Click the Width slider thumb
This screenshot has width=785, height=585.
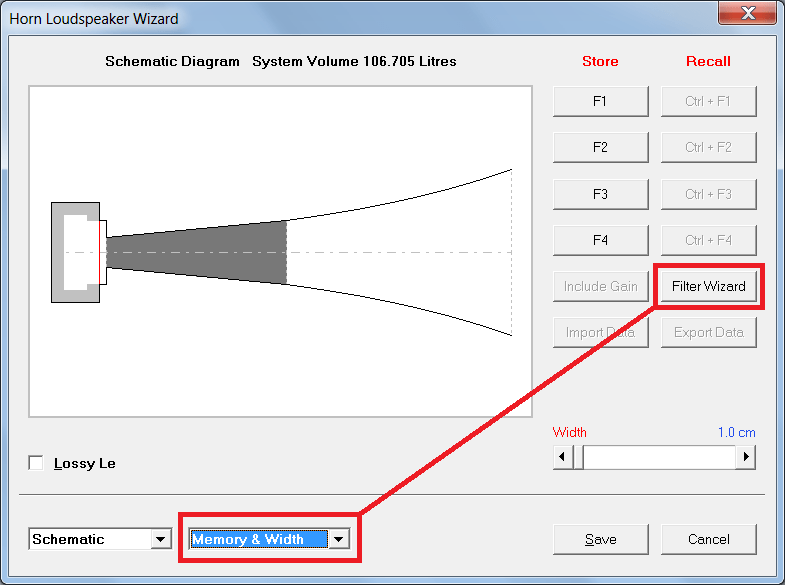(x=578, y=457)
